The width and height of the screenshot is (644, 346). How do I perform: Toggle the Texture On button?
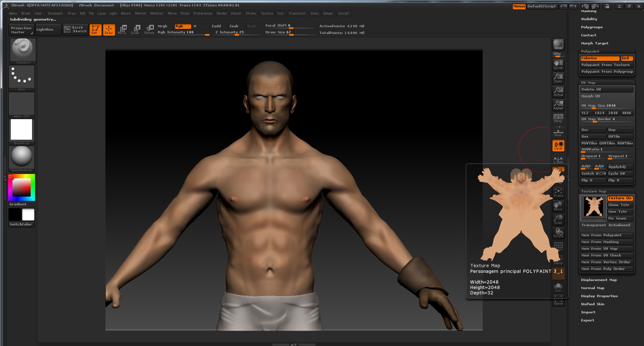pyautogui.click(x=620, y=198)
